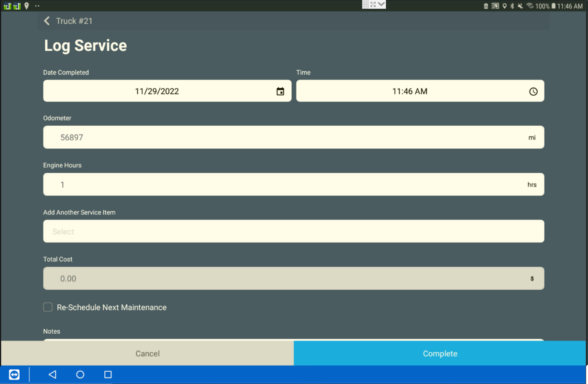Screen dimensions: 588x384
Task: Tap the Recents square navigation button
Action: [x=108, y=374]
